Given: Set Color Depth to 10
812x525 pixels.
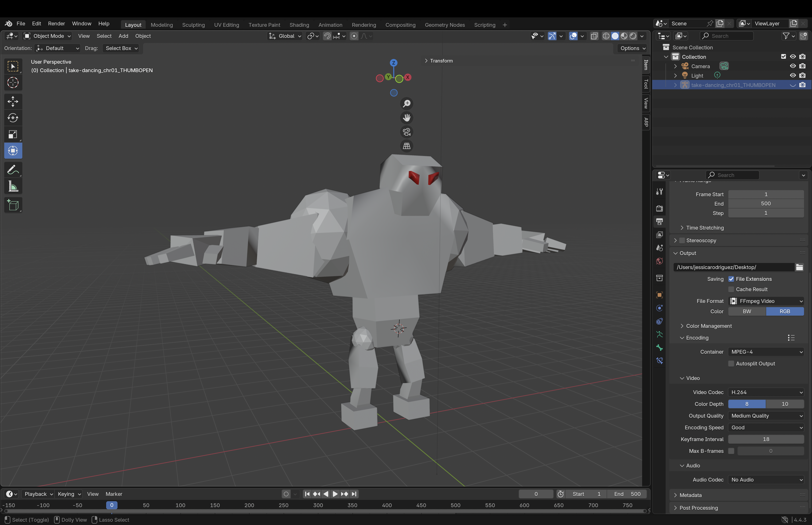Looking at the screenshot, I should coord(785,404).
